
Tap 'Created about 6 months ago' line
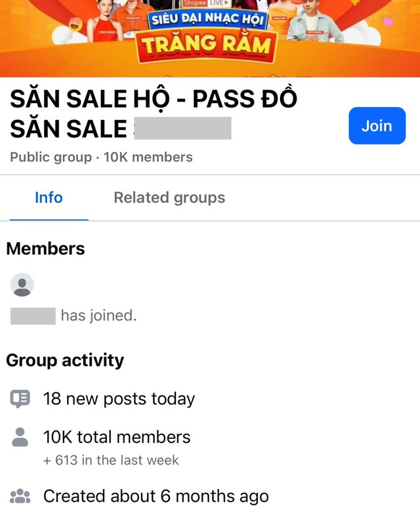pos(156,497)
